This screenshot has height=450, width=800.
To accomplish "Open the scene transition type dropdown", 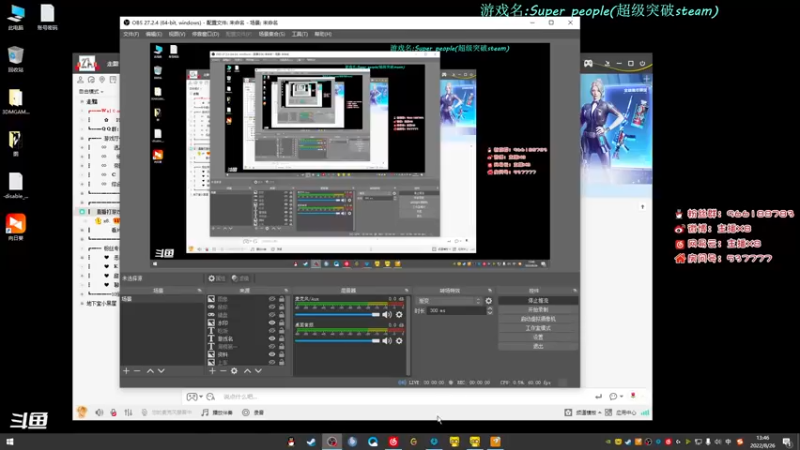I will coord(449,301).
